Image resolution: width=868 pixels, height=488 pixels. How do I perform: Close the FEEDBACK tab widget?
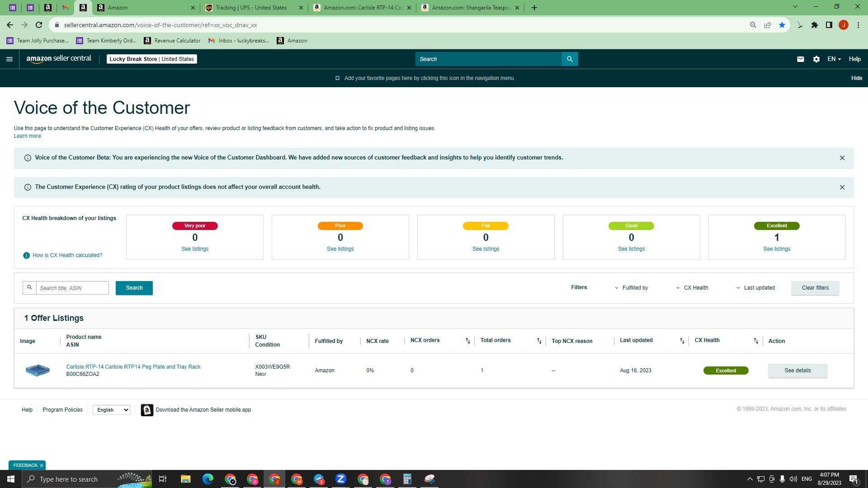[x=42, y=465]
